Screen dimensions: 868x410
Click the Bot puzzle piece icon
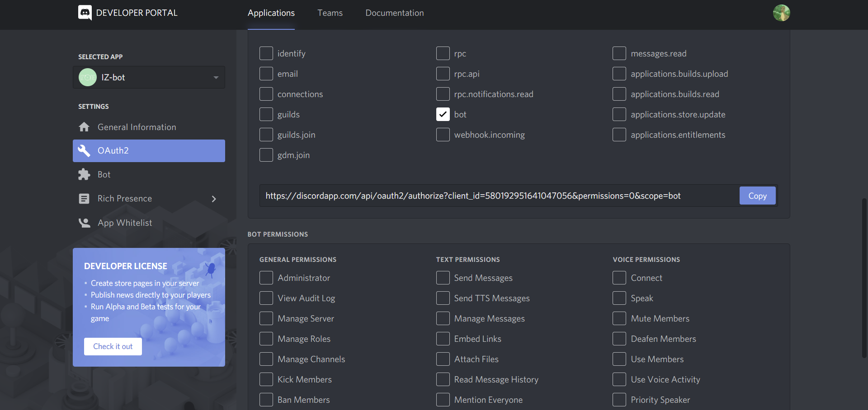(x=84, y=174)
